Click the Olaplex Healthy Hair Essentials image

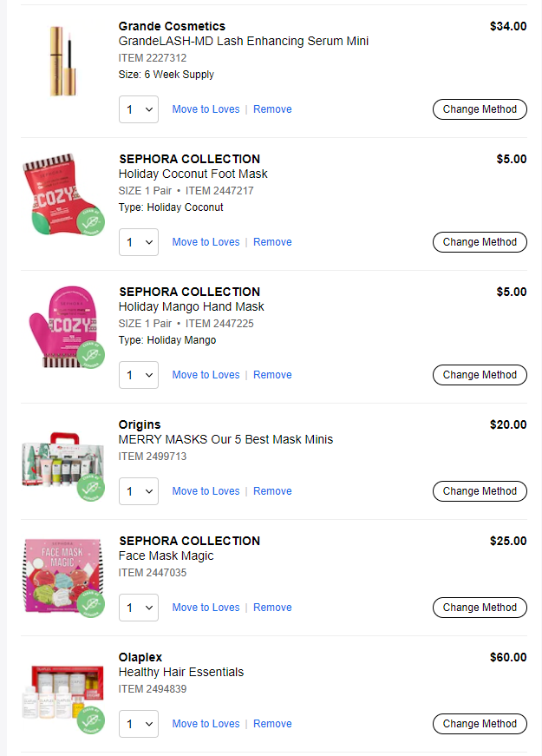[x=62, y=696]
